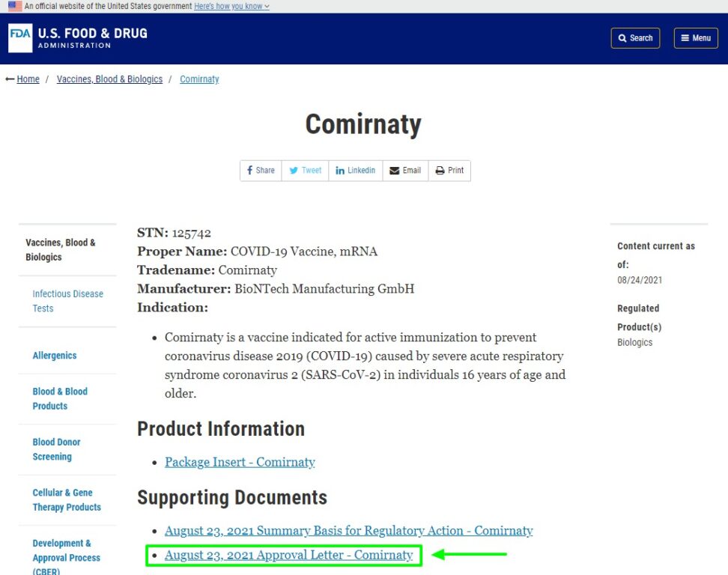This screenshot has height=575, width=728.
Task: Click 'COVID-19 Vaccine, mRNA' proper name
Action: click(303, 252)
